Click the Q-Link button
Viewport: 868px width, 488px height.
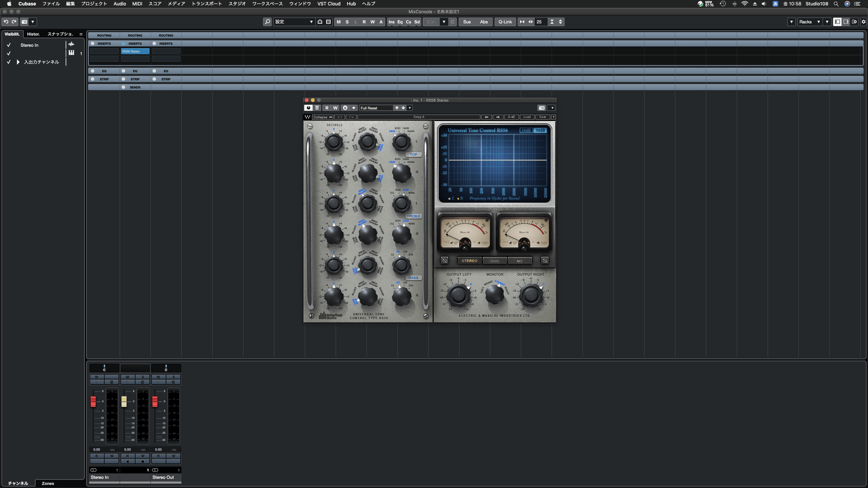[x=505, y=22]
